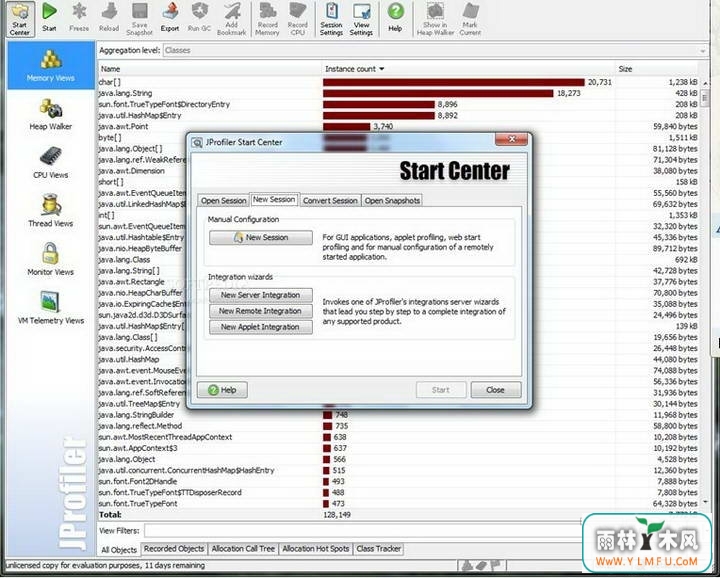Select Thread Views in the sidebar

click(x=51, y=211)
